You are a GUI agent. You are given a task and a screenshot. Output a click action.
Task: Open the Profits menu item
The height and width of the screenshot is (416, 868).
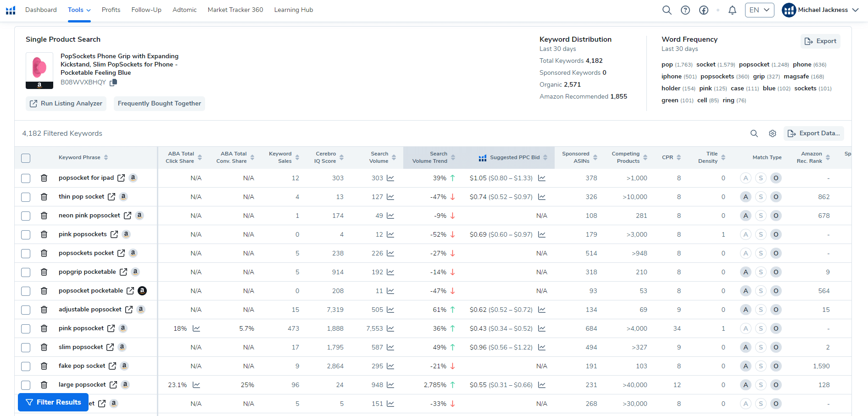[111, 10]
